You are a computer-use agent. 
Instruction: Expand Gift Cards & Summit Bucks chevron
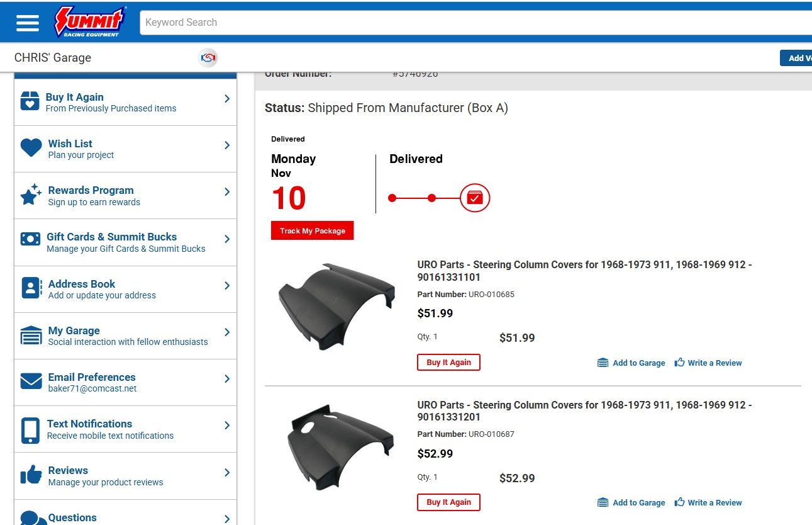[x=227, y=239]
